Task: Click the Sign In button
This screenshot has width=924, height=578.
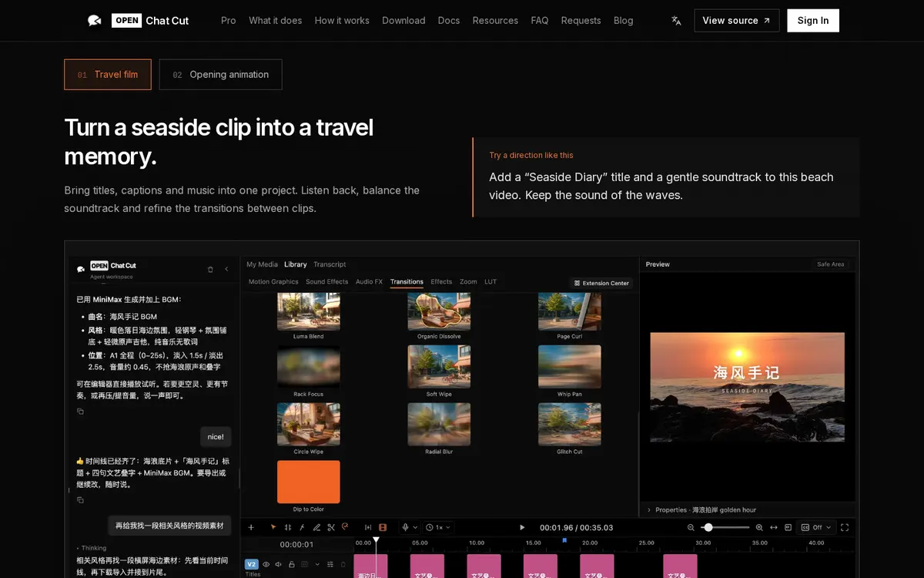Action: coord(813,21)
